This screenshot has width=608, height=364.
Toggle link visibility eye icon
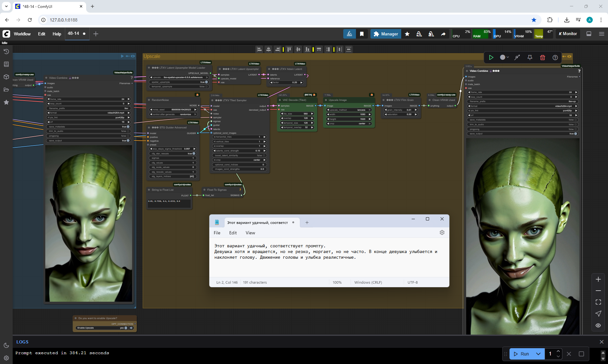point(598,325)
